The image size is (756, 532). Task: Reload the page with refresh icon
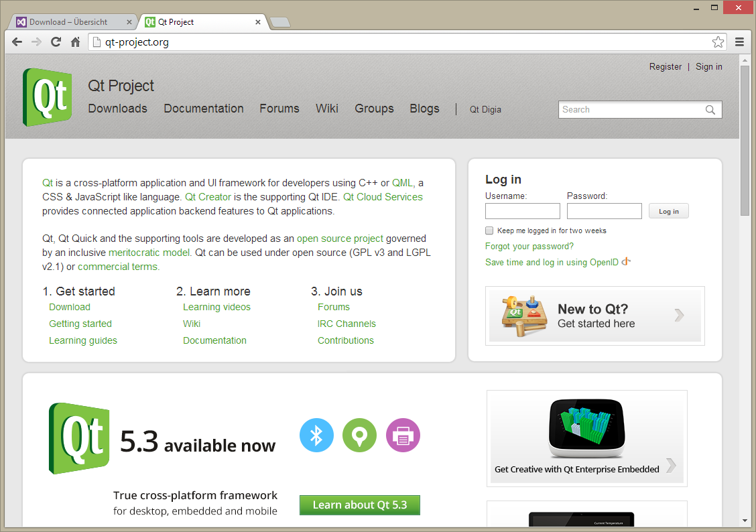56,42
